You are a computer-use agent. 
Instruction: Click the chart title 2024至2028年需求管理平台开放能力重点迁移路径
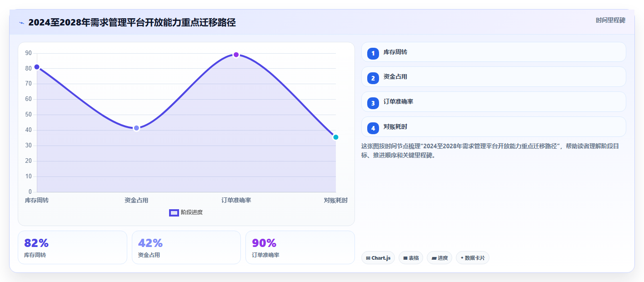coord(132,23)
